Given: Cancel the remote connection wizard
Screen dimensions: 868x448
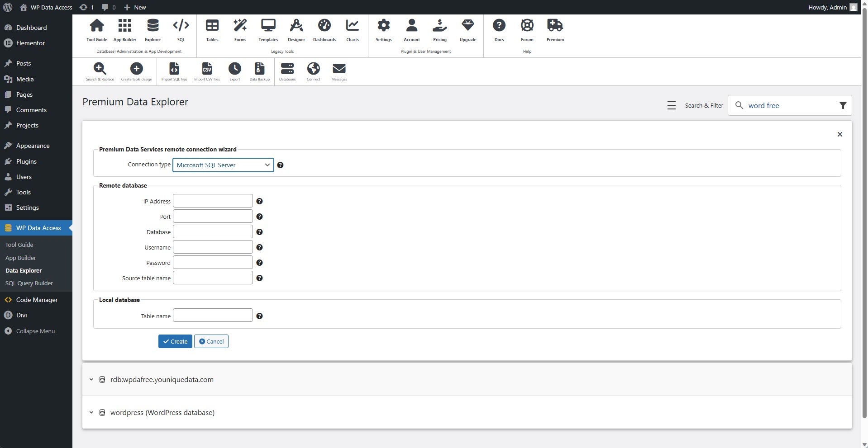Looking at the screenshot, I should pos(211,341).
